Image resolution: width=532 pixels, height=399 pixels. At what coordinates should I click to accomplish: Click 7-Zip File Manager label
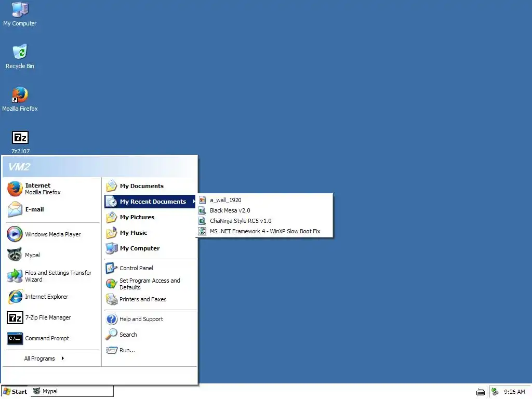tap(48, 317)
